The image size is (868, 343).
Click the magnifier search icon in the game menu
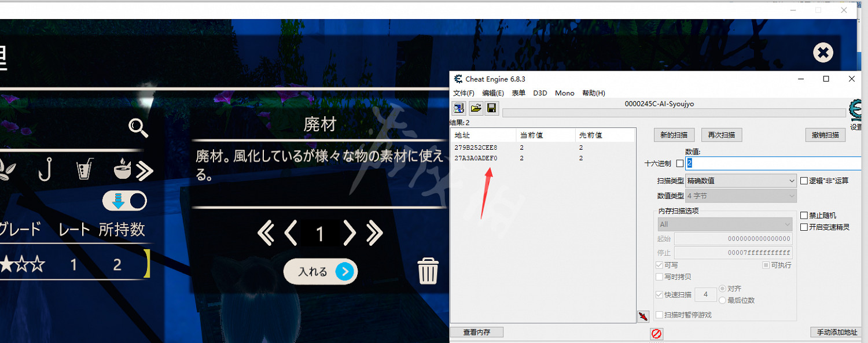point(138,128)
